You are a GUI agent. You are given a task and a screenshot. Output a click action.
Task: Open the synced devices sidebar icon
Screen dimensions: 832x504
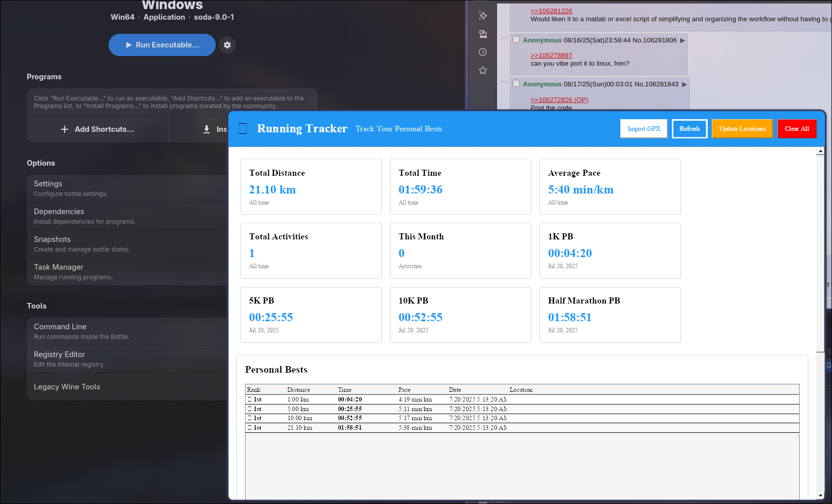click(x=483, y=34)
